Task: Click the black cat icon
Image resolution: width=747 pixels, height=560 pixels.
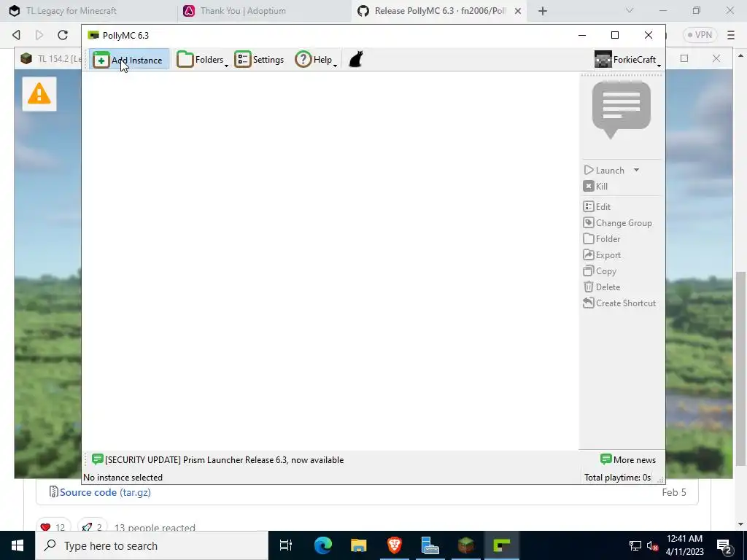Action: pos(356,60)
